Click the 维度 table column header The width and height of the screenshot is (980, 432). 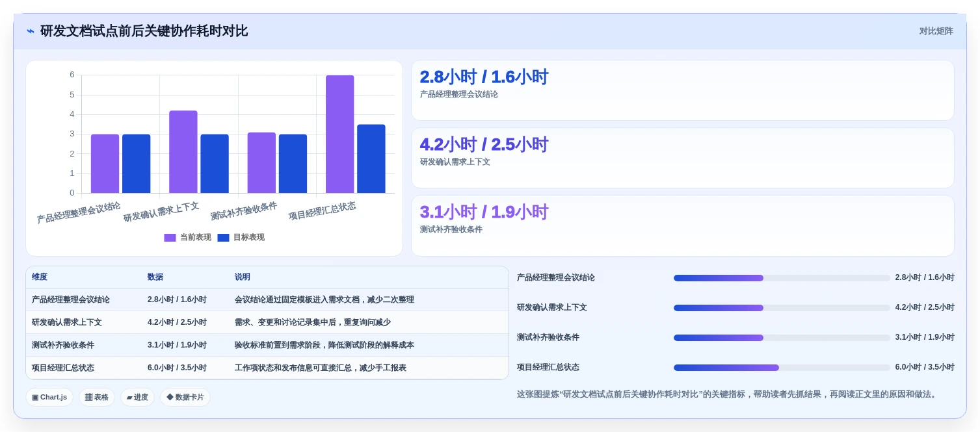[40, 277]
